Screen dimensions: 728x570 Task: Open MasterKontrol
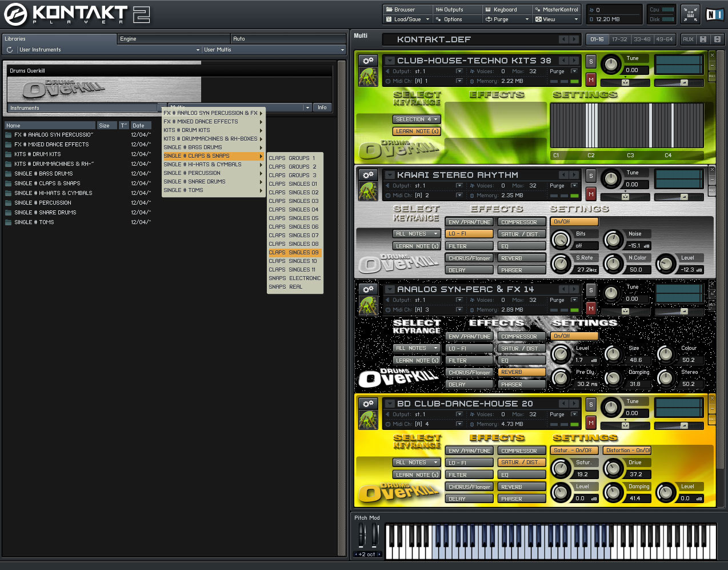click(x=557, y=9)
